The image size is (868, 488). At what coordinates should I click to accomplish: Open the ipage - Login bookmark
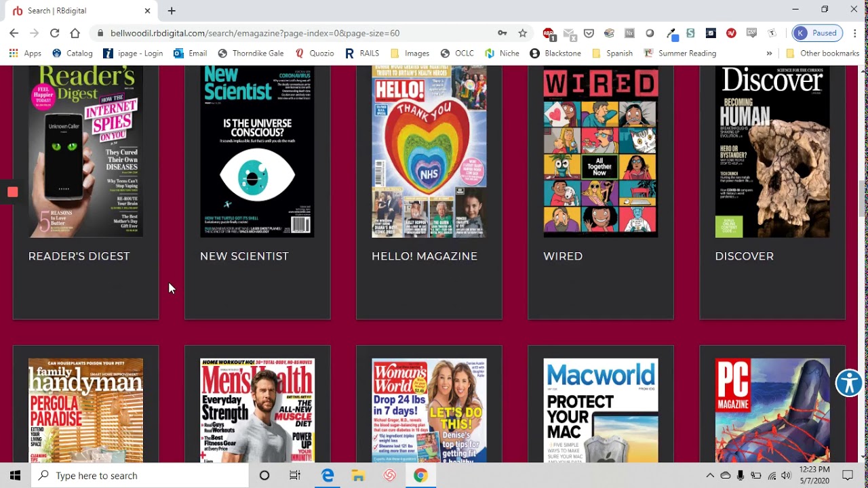click(x=133, y=54)
